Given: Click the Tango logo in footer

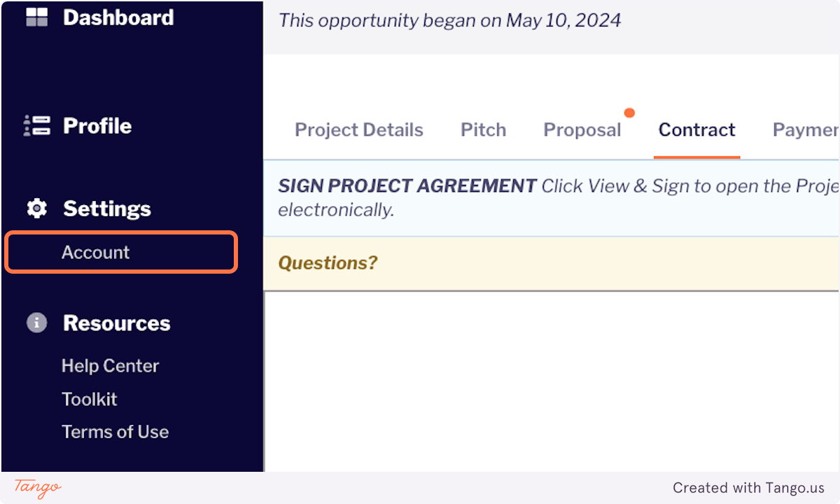Looking at the screenshot, I should 38,487.
